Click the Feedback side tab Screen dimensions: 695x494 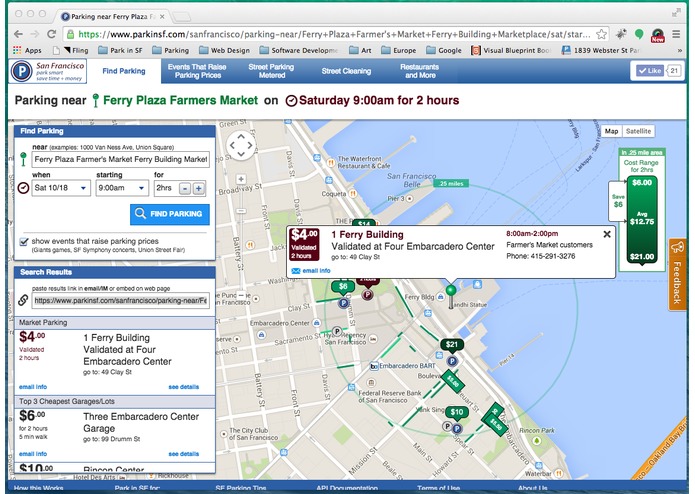point(677,274)
